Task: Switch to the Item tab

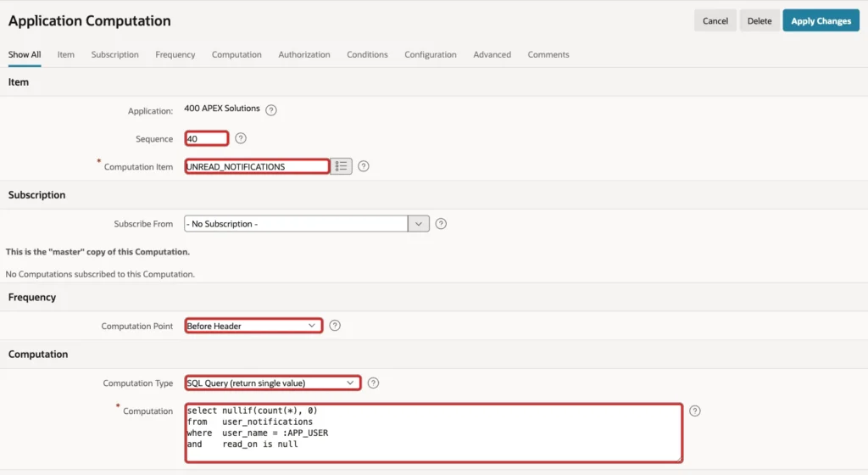Action: [66, 54]
